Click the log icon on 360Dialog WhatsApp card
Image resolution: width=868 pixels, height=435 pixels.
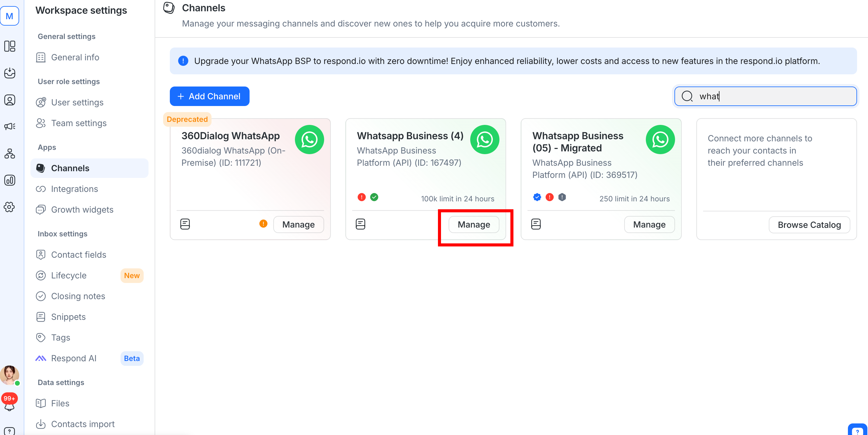pyautogui.click(x=185, y=224)
